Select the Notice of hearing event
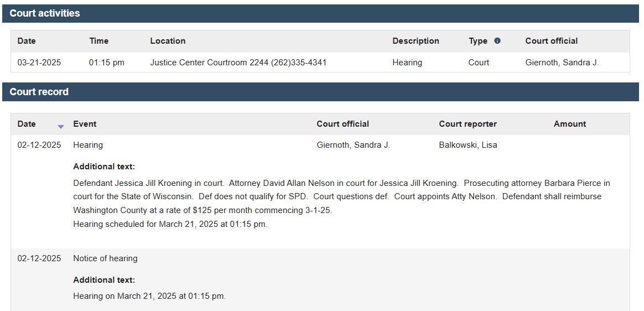This screenshot has width=644, height=311. [105, 258]
